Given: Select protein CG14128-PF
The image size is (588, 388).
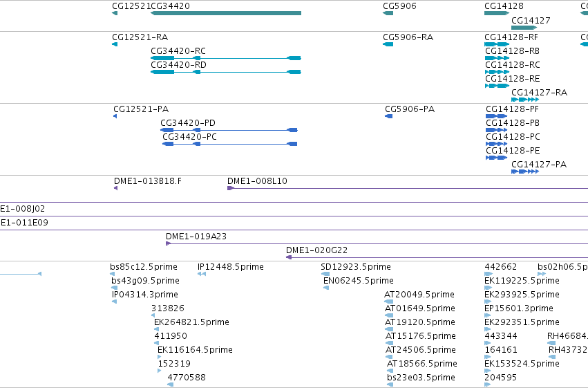Looking at the screenshot, I should pos(496,116).
